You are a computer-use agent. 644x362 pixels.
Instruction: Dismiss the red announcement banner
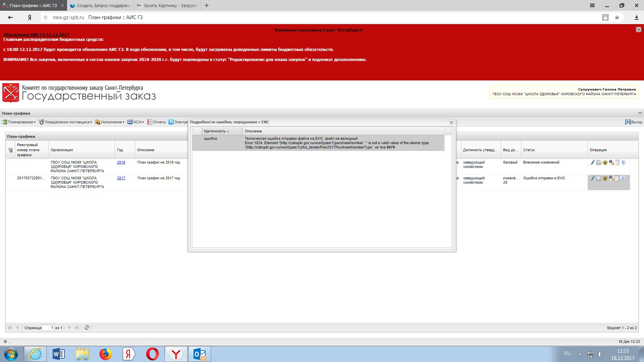pos(639,29)
